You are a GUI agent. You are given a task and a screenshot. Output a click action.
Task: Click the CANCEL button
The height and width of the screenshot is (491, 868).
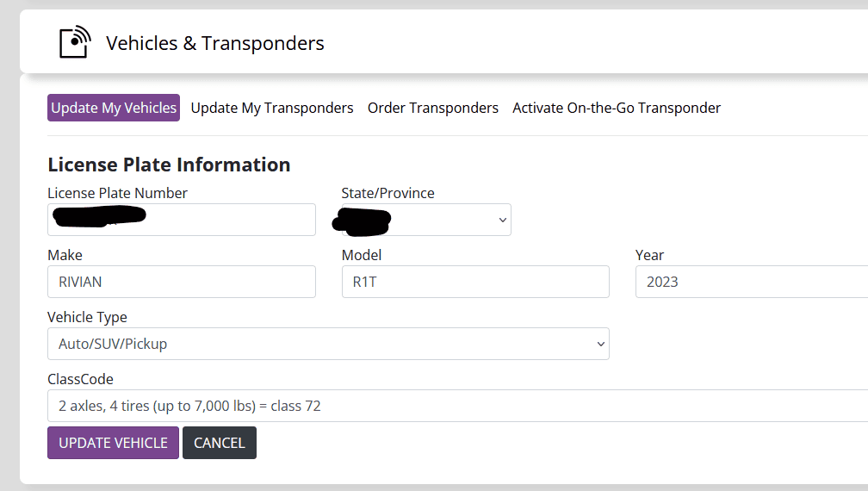click(x=220, y=443)
